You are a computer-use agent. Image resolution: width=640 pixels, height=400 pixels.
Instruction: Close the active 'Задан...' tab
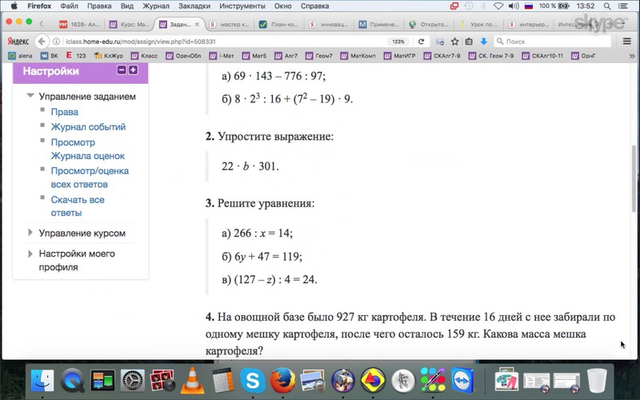tap(197, 24)
